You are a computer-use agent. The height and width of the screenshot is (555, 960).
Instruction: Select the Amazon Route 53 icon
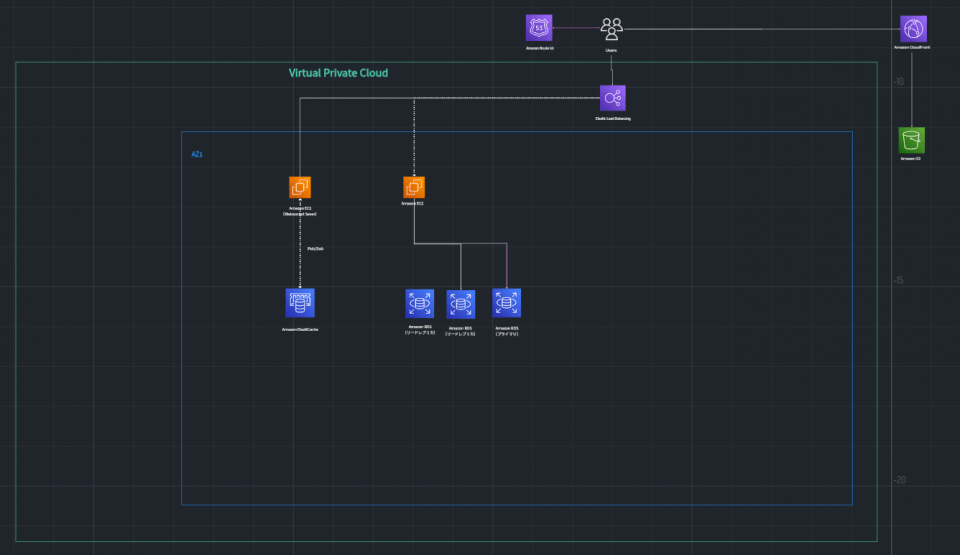[539, 28]
